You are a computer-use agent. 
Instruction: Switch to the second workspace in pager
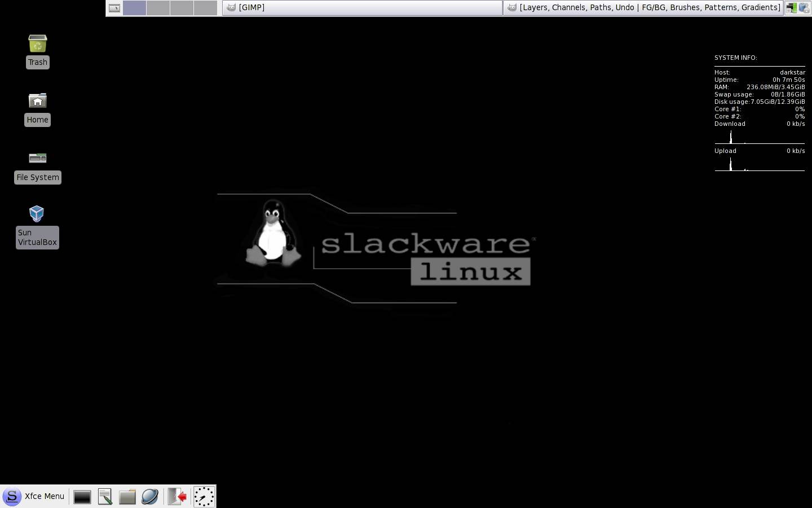tap(158, 8)
